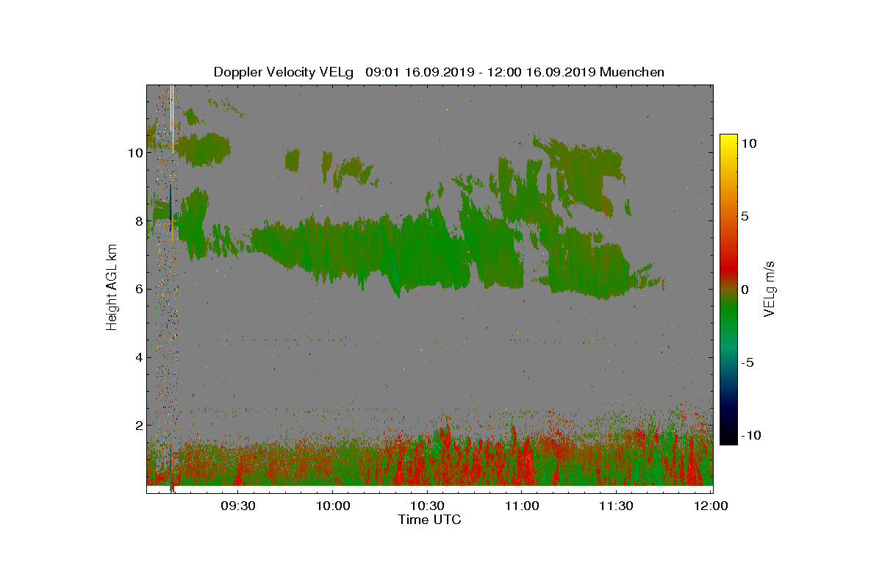
Task: Click the plot title 'Doppler Velocity VELg'
Action: tap(284, 72)
